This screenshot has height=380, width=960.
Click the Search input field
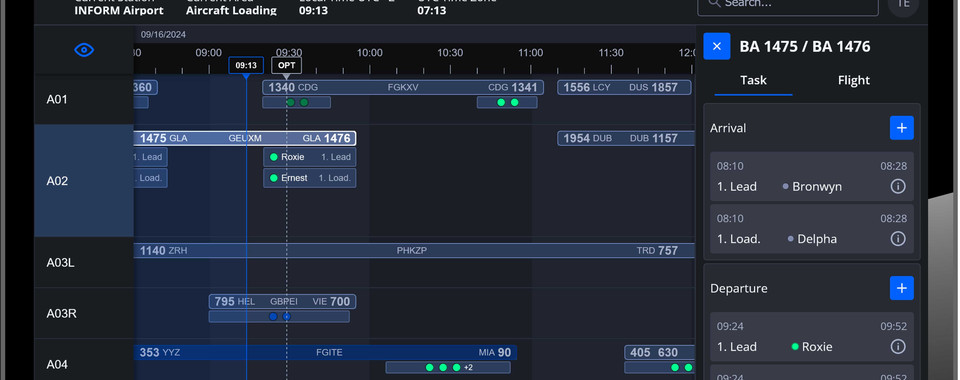coord(787,5)
